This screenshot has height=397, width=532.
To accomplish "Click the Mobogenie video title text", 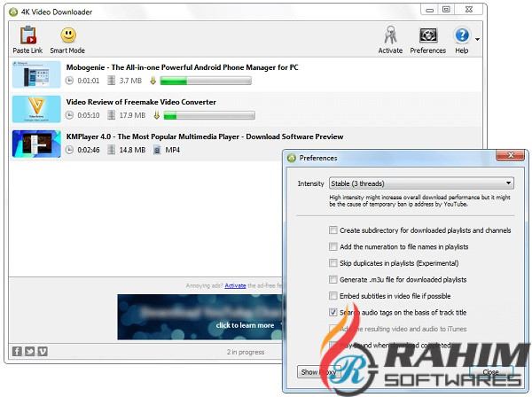I will [182, 67].
